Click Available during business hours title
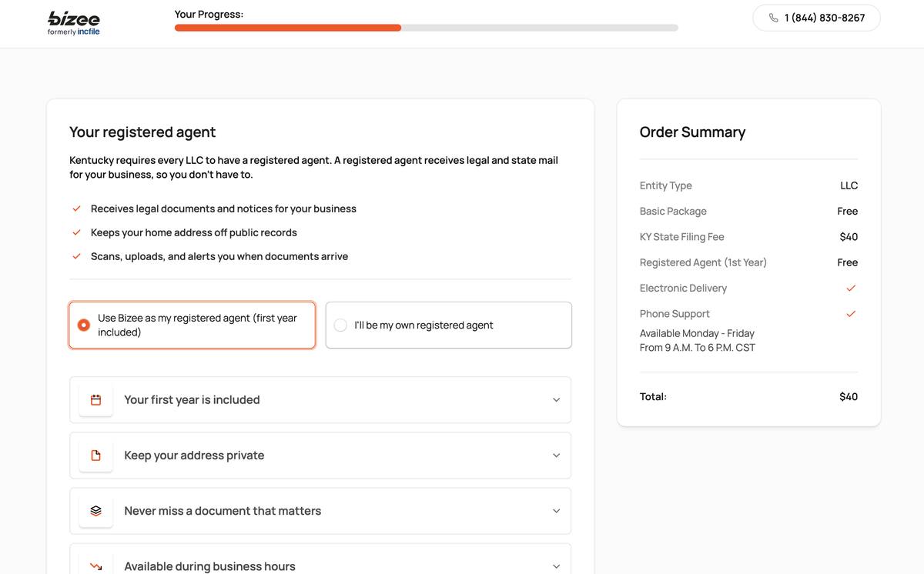Viewport: 924px width, 574px height. click(209, 566)
